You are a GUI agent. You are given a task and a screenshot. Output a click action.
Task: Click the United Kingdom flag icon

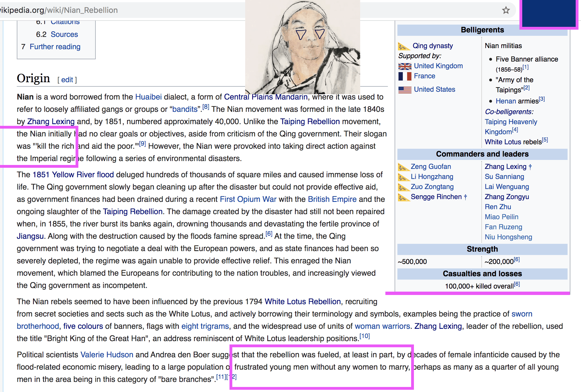pyautogui.click(x=405, y=66)
